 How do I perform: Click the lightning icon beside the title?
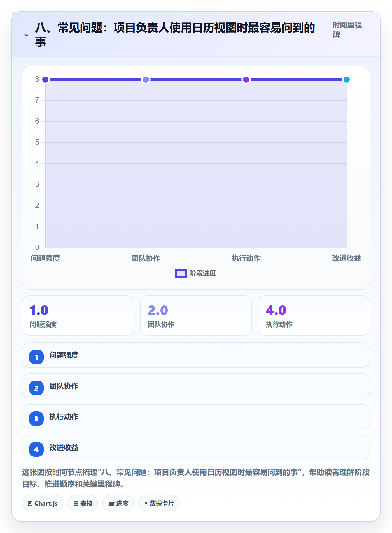(26, 35)
